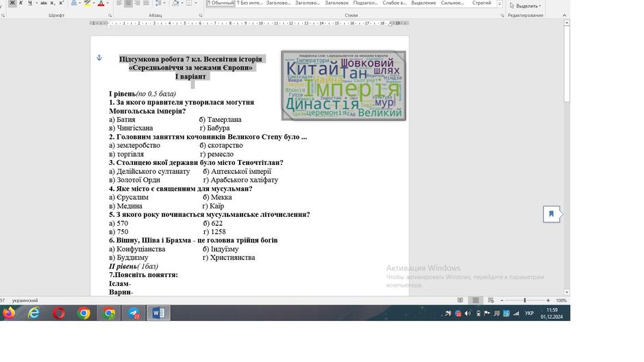Expand the Styles gallery

pos(500,3)
